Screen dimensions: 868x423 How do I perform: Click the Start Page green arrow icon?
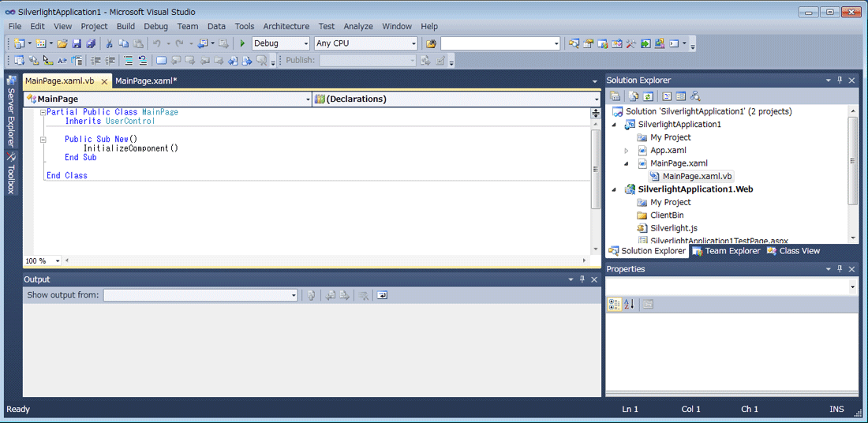[646, 43]
